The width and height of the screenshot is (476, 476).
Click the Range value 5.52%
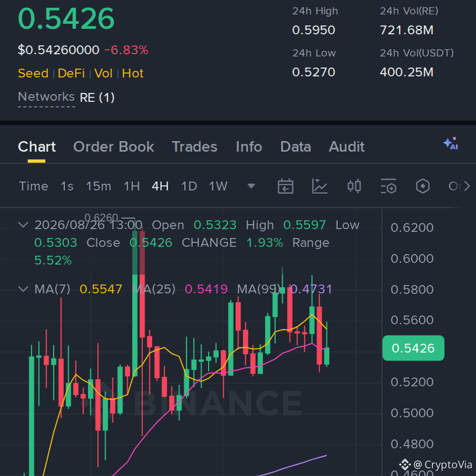[53, 260]
